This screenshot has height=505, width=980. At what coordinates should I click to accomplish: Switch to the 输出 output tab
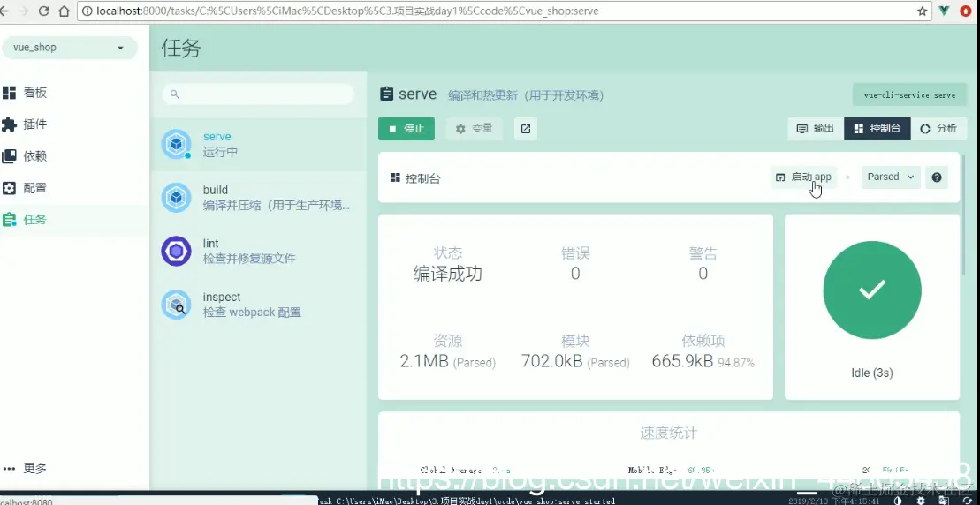(x=816, y=129)
